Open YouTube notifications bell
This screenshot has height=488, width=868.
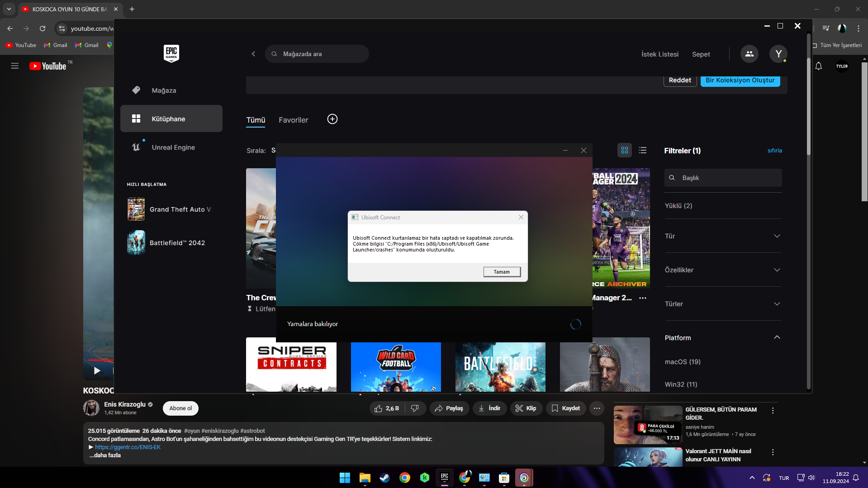819,66
